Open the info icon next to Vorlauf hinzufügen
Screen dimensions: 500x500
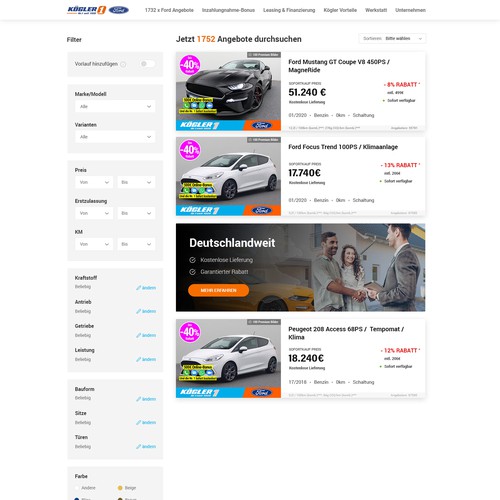click(x=123, y=64)
